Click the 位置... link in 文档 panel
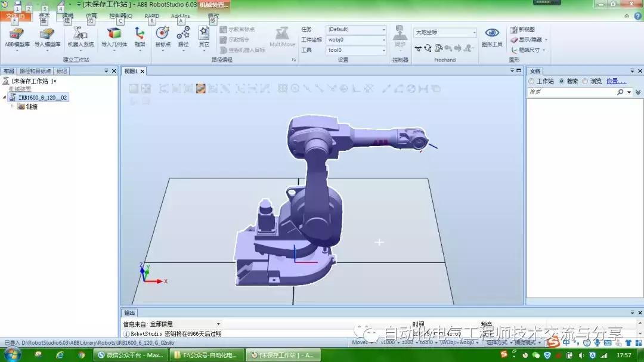The image size is (644, 362). coord(616,81)
